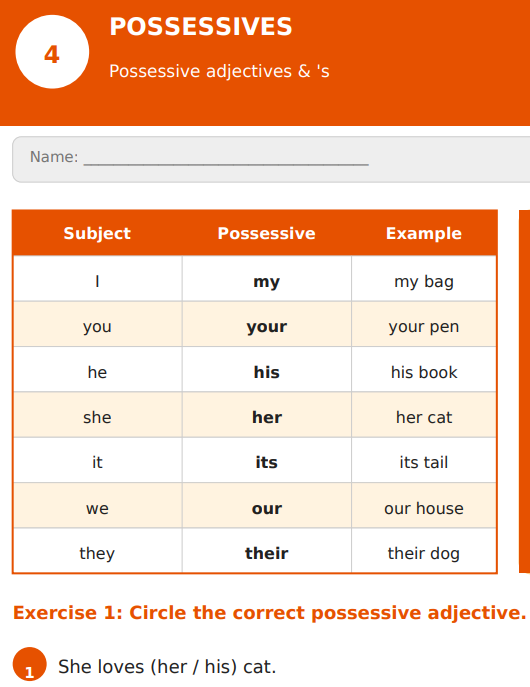Screen dimensions: 530x687
Task: Click the 'his book' example cell
Action: (424, 370)
